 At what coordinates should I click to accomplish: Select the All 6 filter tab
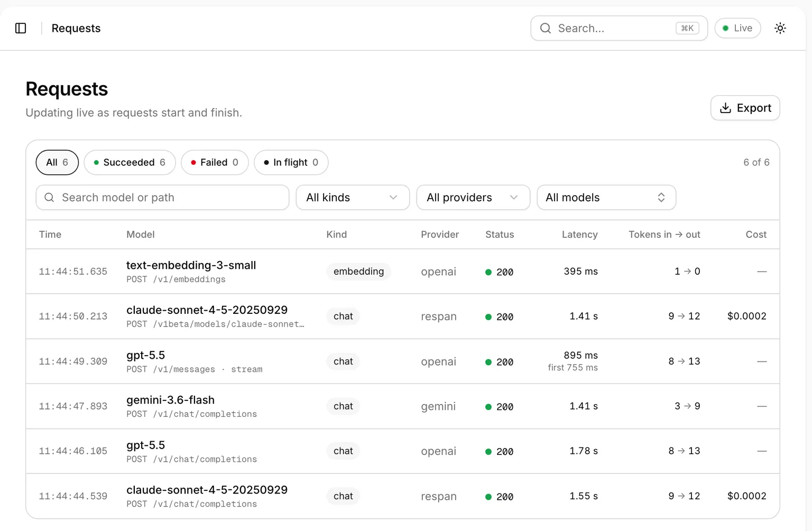pyautogui.click(x=57, y=162)
